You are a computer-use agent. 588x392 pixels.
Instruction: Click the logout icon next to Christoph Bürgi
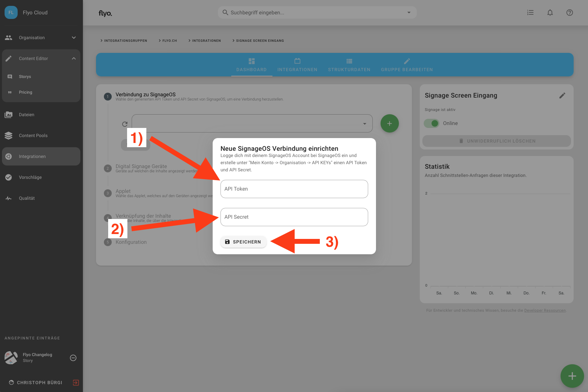point(76,383)
